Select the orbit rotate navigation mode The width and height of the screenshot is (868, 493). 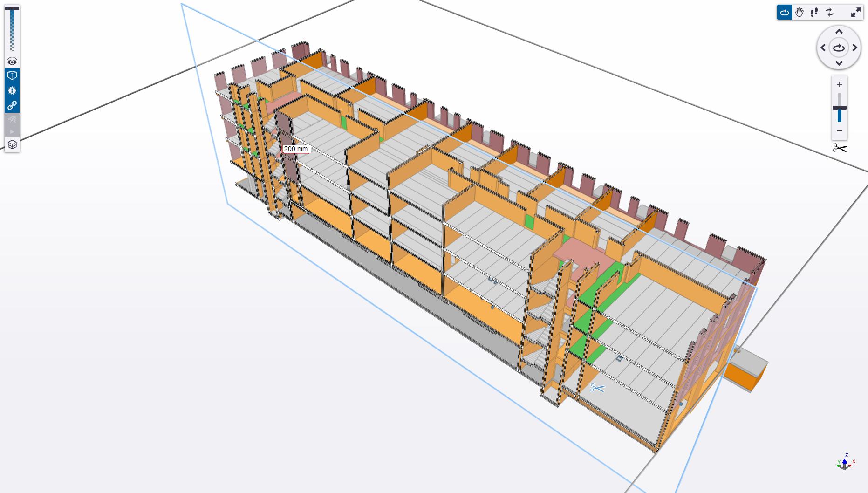[785, 13]
